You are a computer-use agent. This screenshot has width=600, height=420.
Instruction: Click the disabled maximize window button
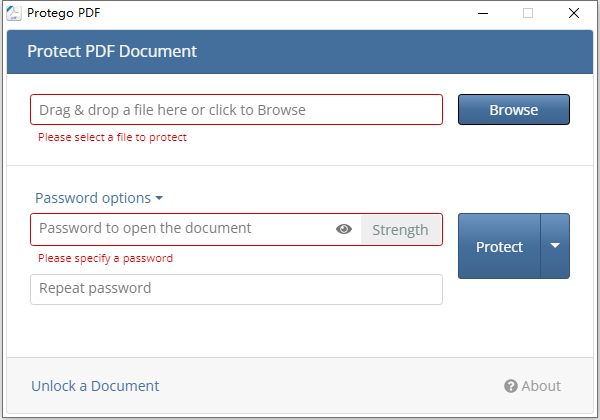pos(527,14)
